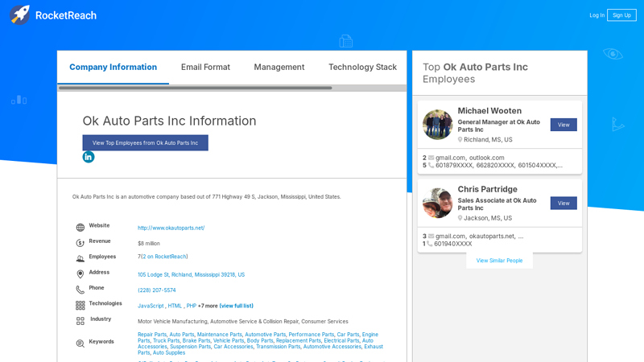Viewport: 644px width, 362px height.
Task: Click the 2 on RocketReach link
Action: (x=164, y=257)
